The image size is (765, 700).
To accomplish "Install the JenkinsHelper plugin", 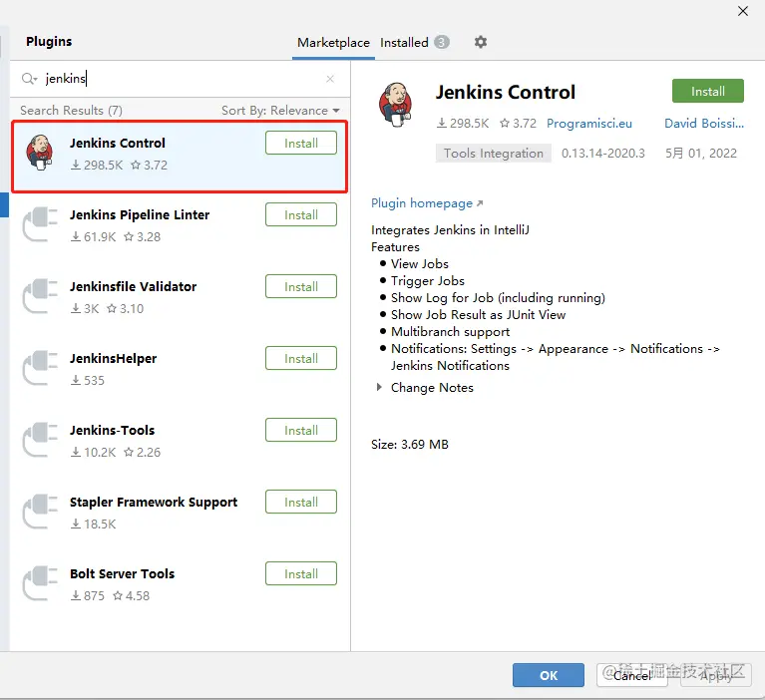I will (x=301, y=358).
